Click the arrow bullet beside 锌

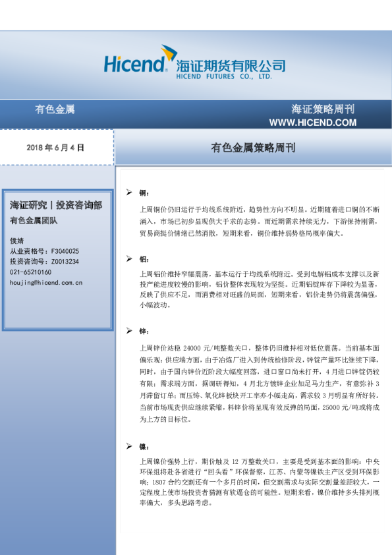point(130,331)
